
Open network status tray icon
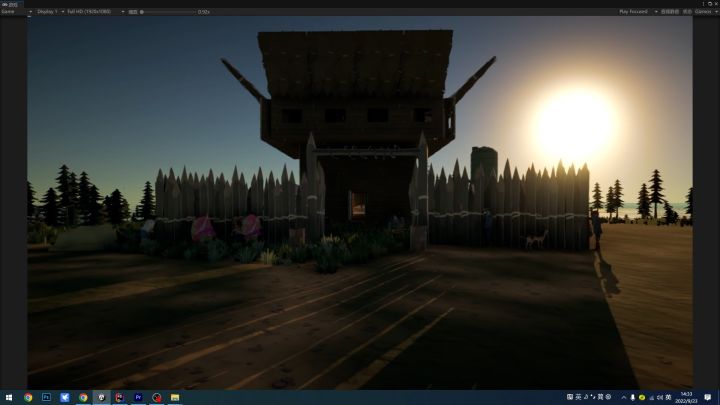[651, 398]
